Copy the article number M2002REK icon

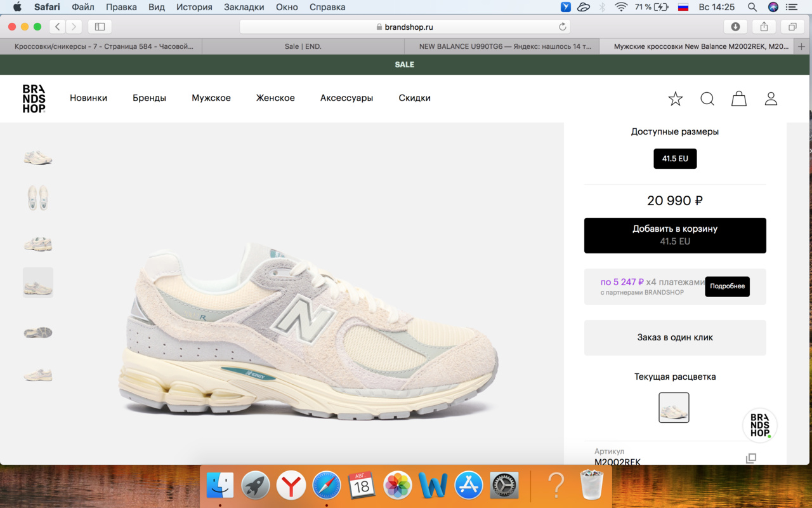751,458
